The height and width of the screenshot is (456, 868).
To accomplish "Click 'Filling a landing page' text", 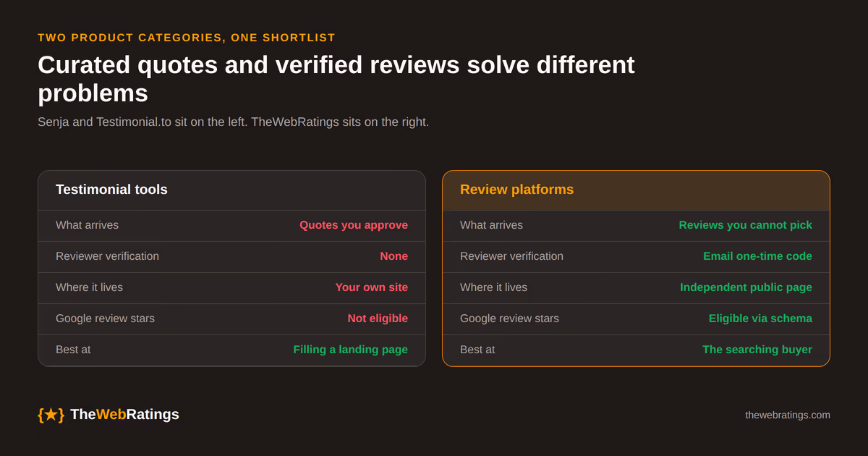I will (351, 350).
